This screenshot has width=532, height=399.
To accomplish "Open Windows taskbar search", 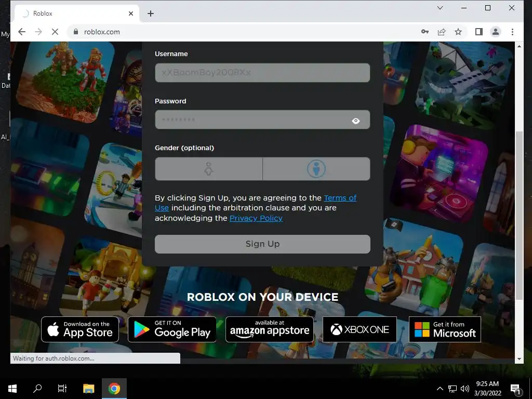I will tap(37, 389).
